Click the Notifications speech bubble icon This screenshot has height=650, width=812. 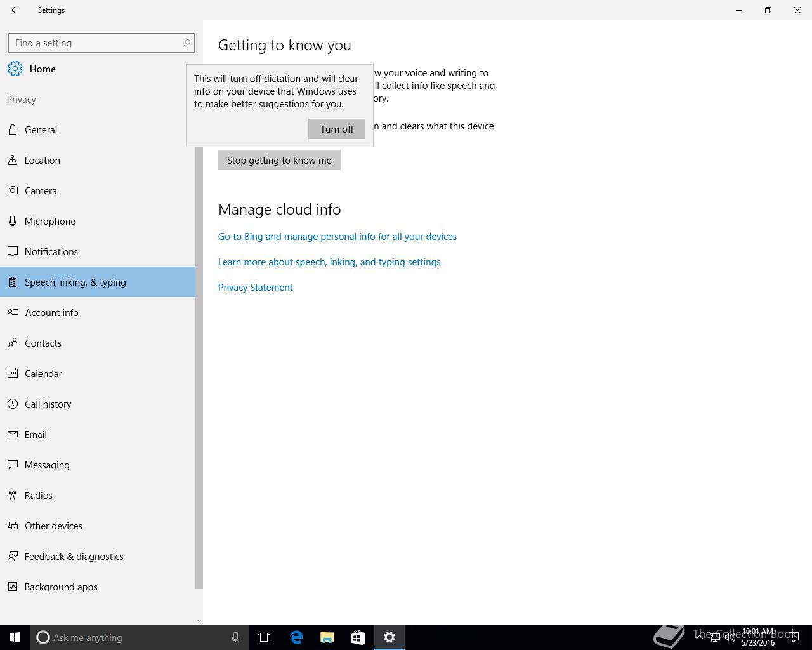[x=13, y=251]
